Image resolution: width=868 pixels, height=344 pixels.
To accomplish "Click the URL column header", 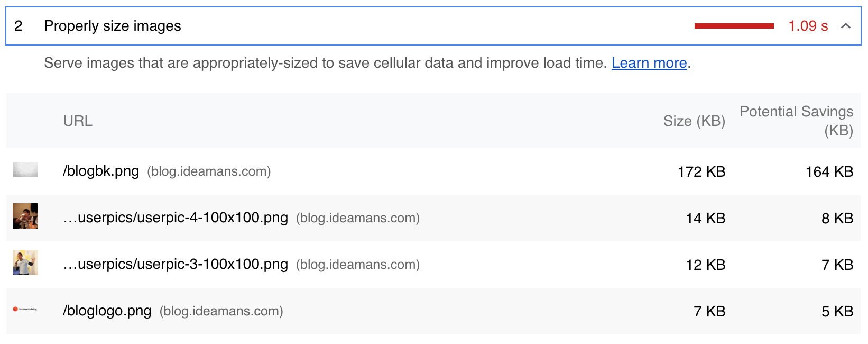I will pos(78,121).
